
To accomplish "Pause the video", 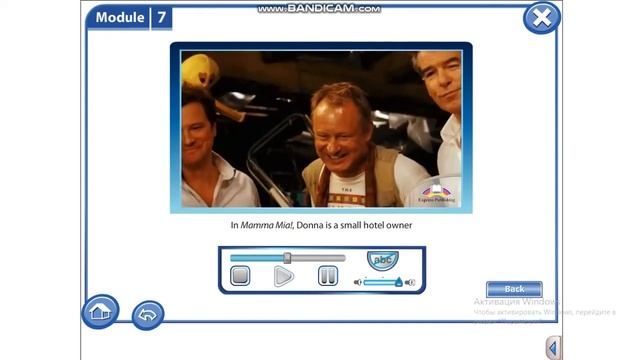I will point(328,276).
